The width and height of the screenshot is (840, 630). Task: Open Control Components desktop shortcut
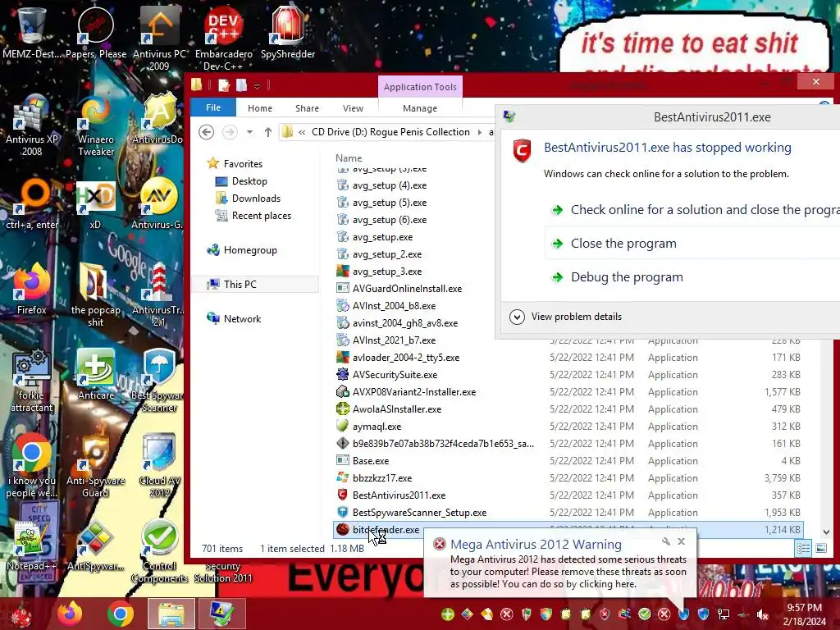[x=159, y=552]
